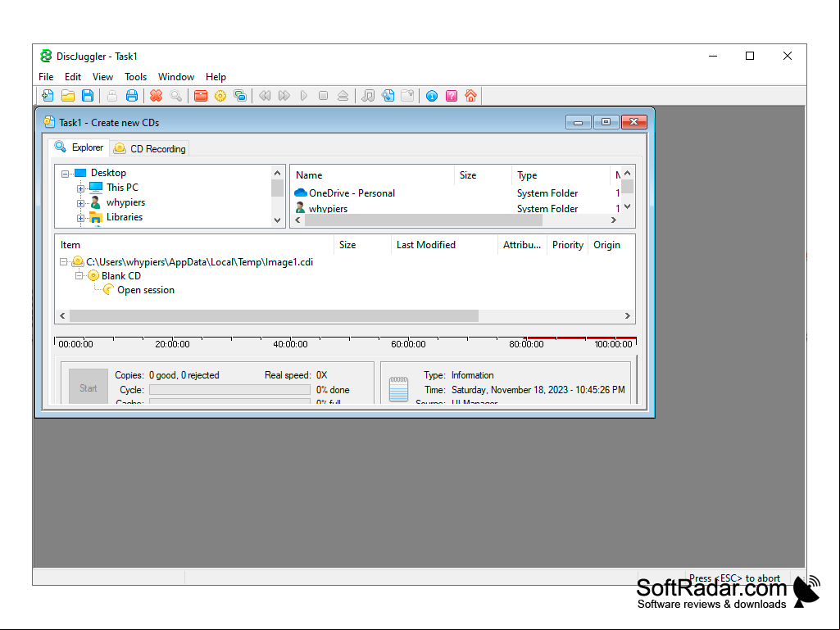This screenshot has width=840, height=630.
Task: Click the stop toolbar icon
Action: tap(323, 96)
